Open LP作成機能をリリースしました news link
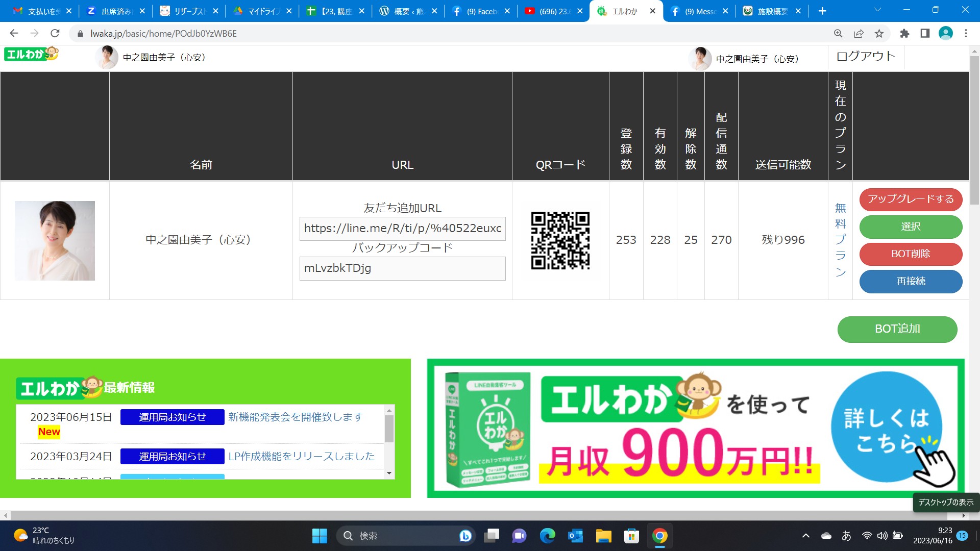Viewport: 980px width, 551px height. (x=301, y=457)
